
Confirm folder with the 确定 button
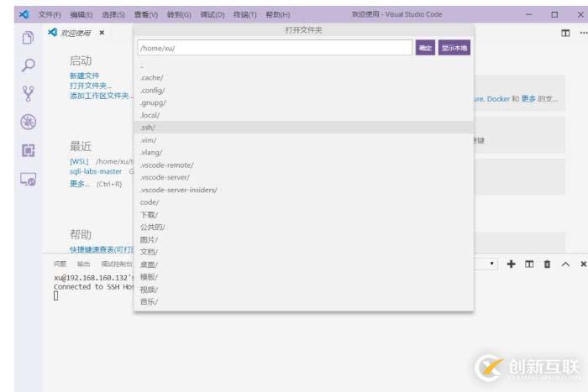(x=425, y=48)
